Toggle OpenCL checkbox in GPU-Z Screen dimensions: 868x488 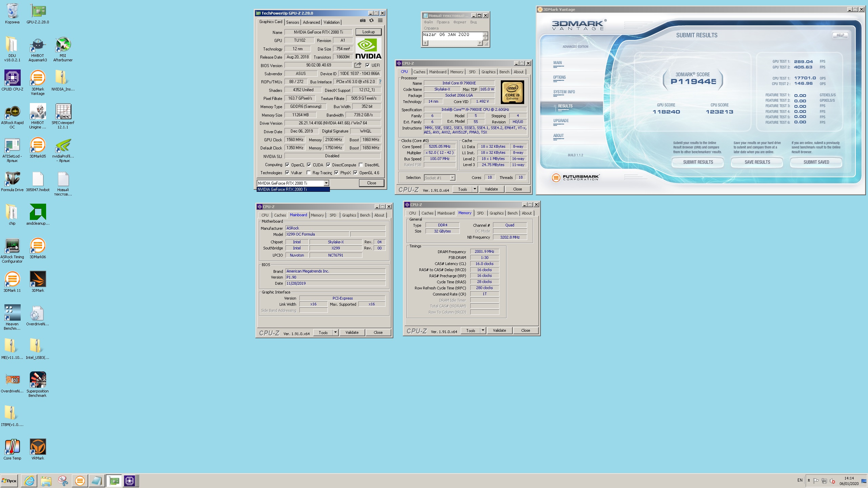pos(287,165)
